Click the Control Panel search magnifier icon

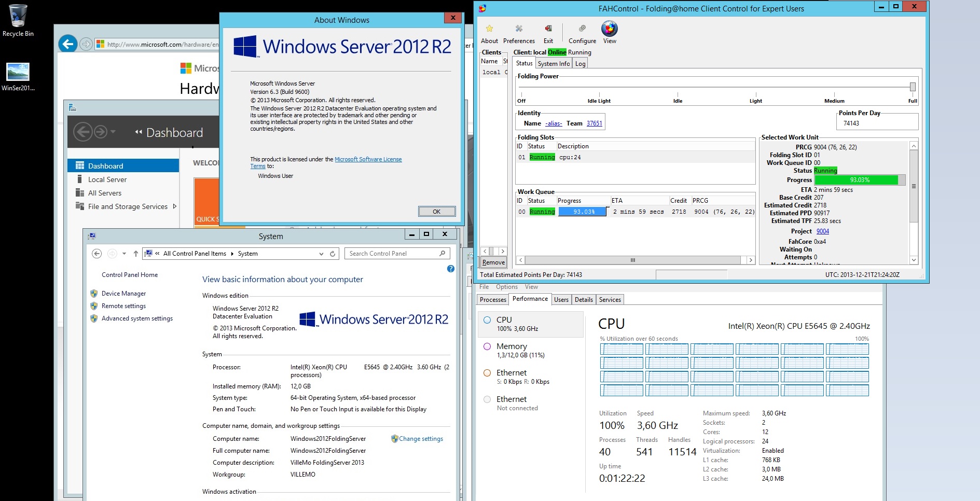pyautogui.click(x=443, y=254)
